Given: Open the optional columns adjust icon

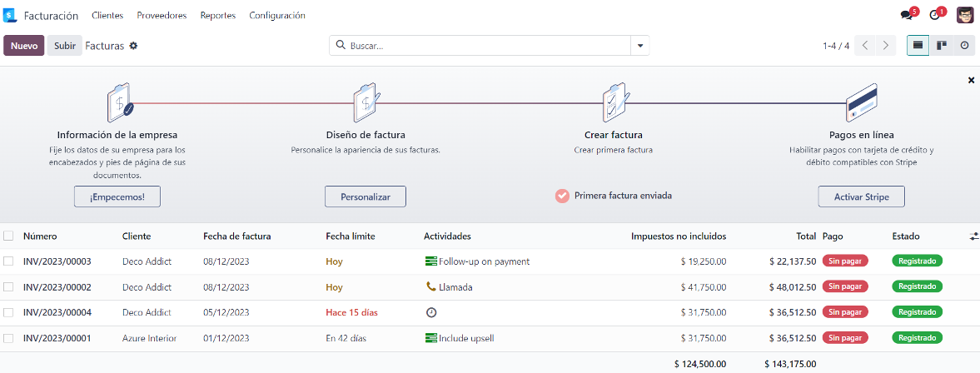Looking at the screenshot, I should 973,236.
